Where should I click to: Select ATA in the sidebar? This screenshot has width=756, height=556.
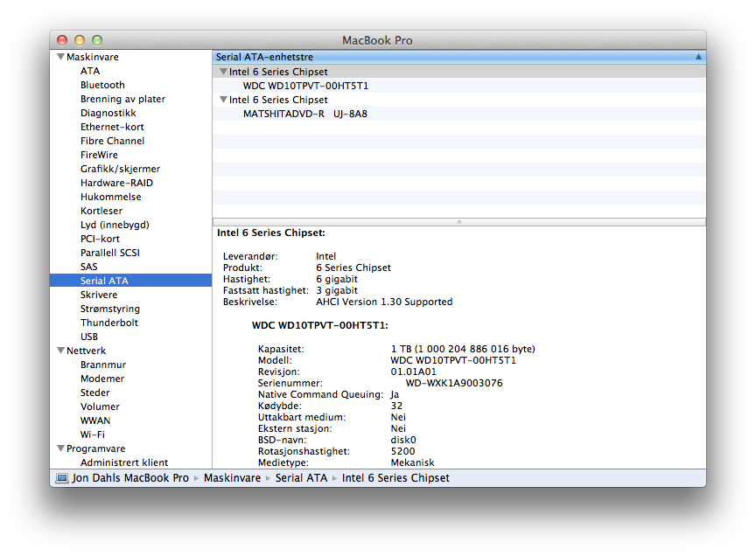click(x=90, y=71)
